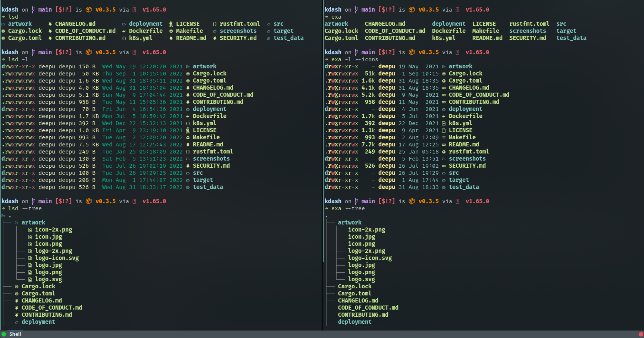The width and height of the screenshot is (644, 338).
Task: Click the Rust icon beside Cargo.lock in exa listing
Action: tap(444, 74)
